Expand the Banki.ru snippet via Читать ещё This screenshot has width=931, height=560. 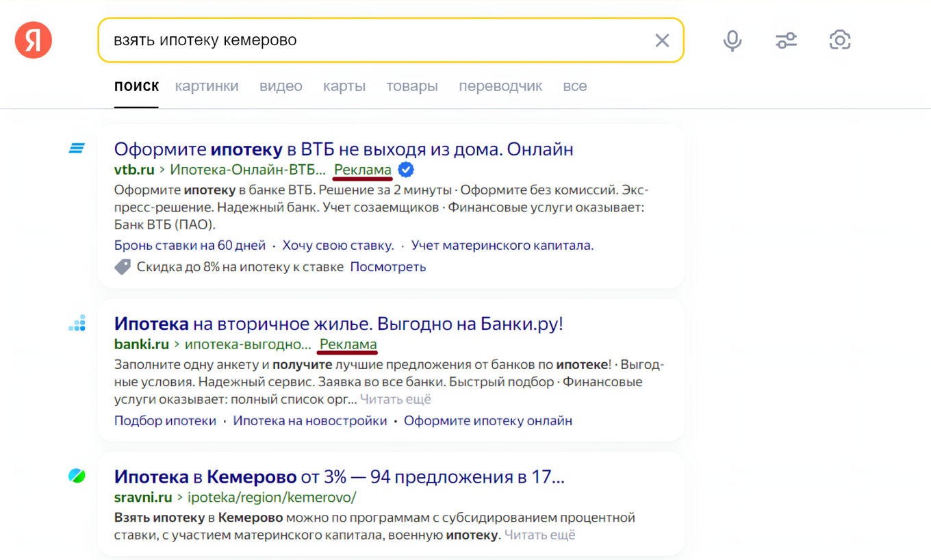396,398
